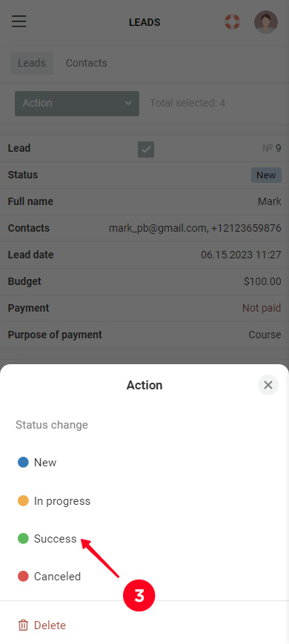Image resolution: width=289 pixels, height=644 pixels.
Task: Set status to In progress
Action: (x=62, y=501)
